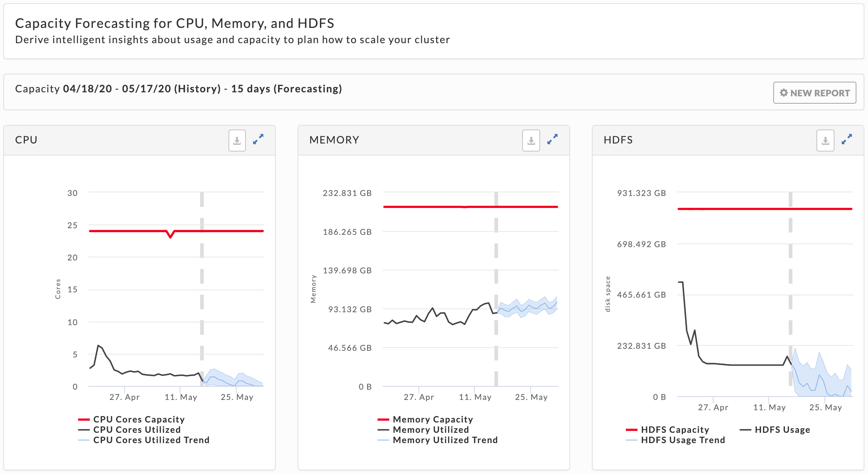Click the 931.323 GB label on HDFS axis
The width and height of the screenshot is (868, 474).
pos(641,193)
